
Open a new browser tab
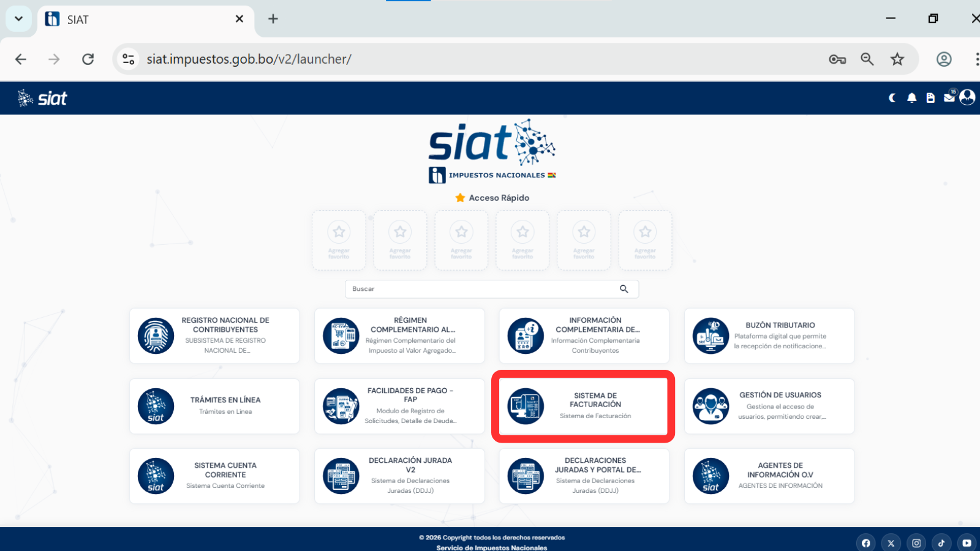point(273,19)
